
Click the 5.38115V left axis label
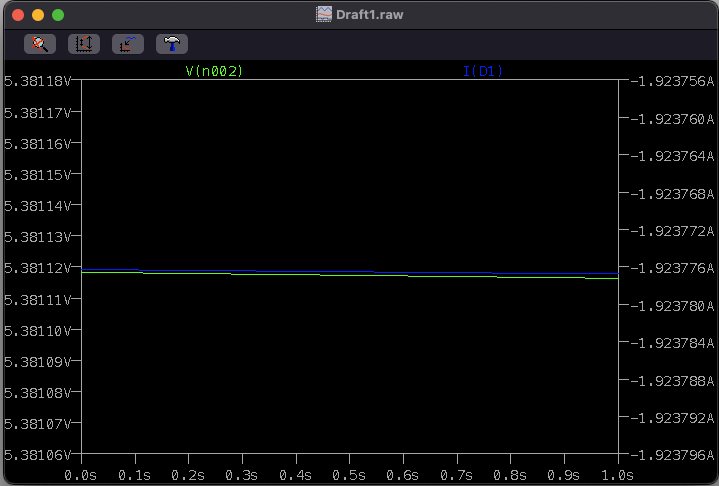38,175
